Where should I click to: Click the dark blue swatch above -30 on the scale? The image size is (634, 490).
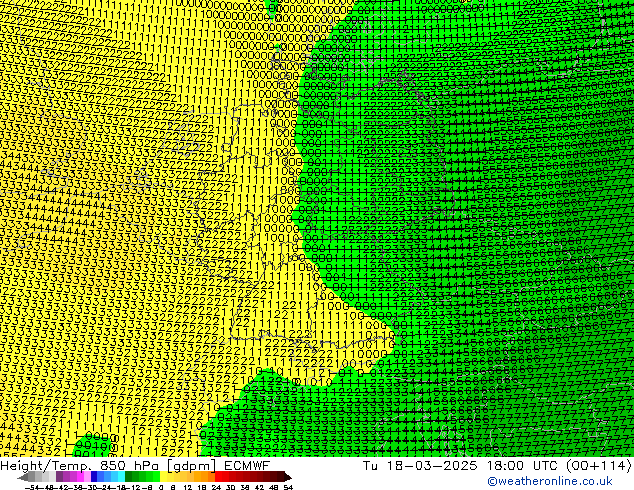click(x=94, y=476)
